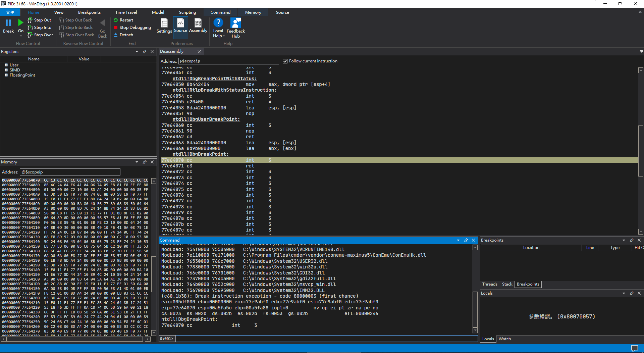Open Feedback Hub

236,28
